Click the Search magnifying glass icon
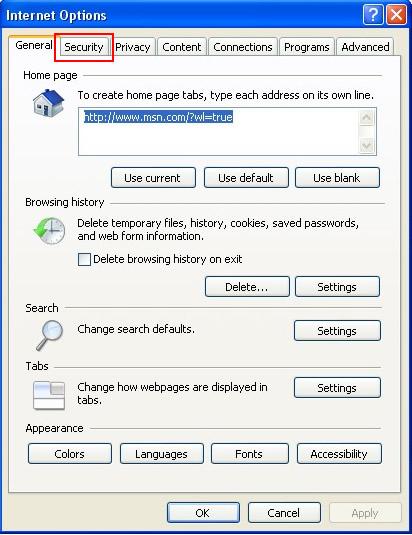412x535 pixels. 50,335
